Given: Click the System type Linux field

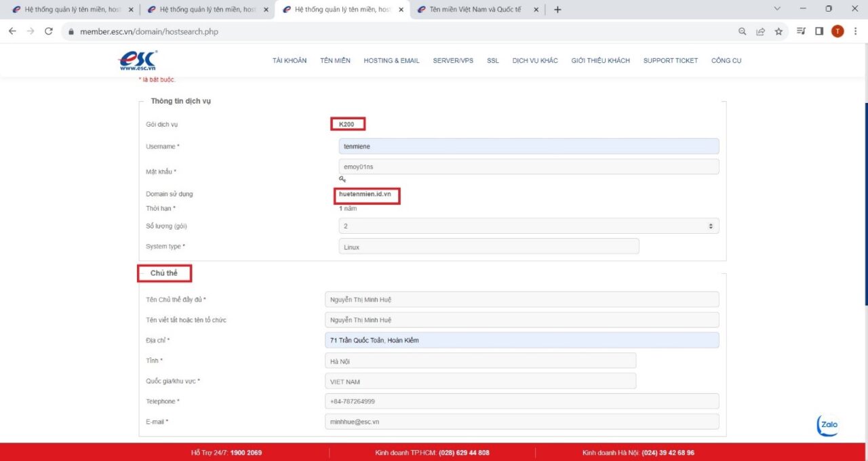Looking at the screenshot, I should click(489, 247).
